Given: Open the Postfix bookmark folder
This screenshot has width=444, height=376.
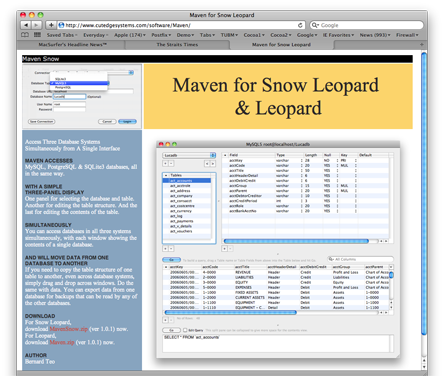Looking at the screenshot, I should tap(161, 35).
